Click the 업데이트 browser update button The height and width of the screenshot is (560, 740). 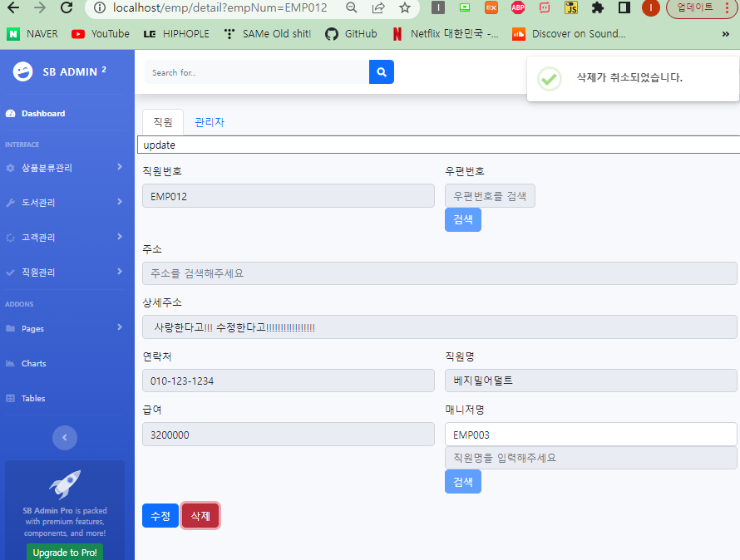[695, 7]
